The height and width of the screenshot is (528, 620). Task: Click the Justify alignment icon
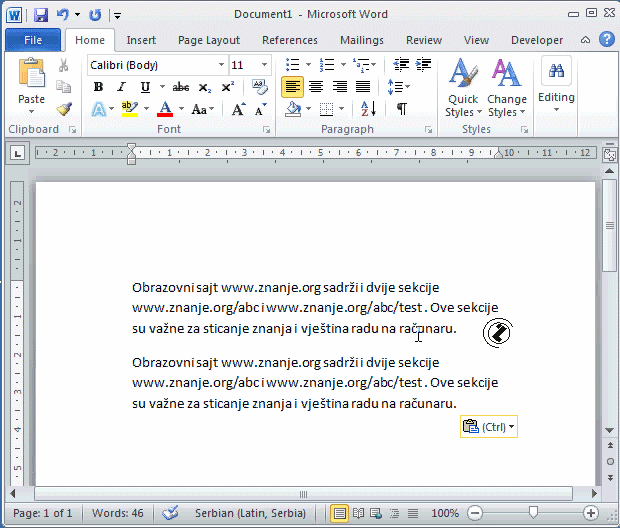tap(364, 87)
